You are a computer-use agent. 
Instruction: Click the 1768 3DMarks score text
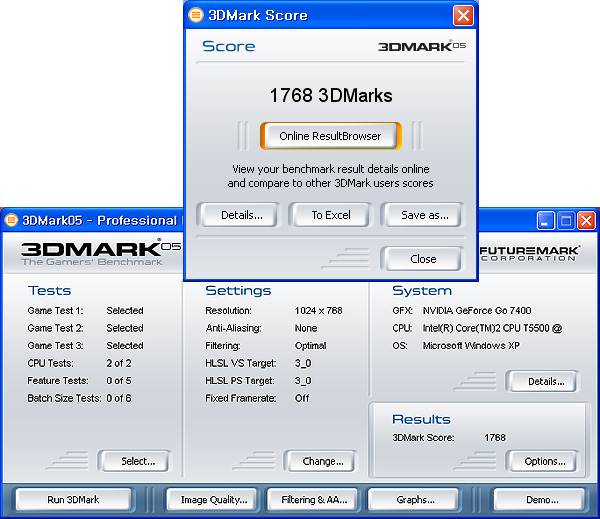(x=331, y=95)
